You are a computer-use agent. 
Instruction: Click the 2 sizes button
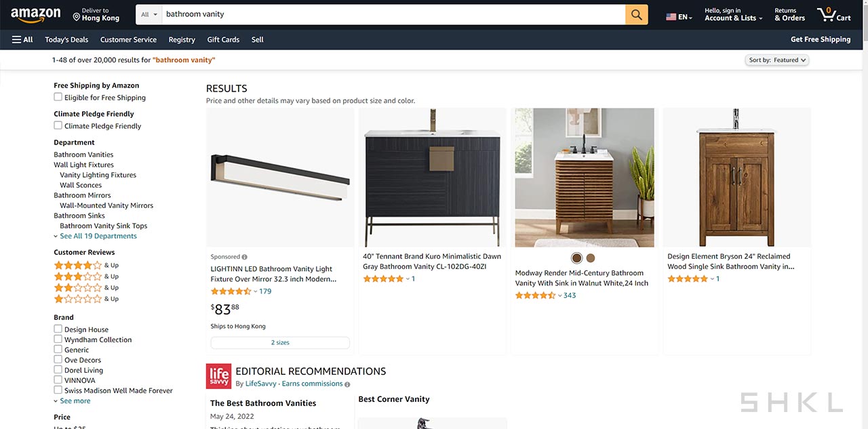(280, 343)
